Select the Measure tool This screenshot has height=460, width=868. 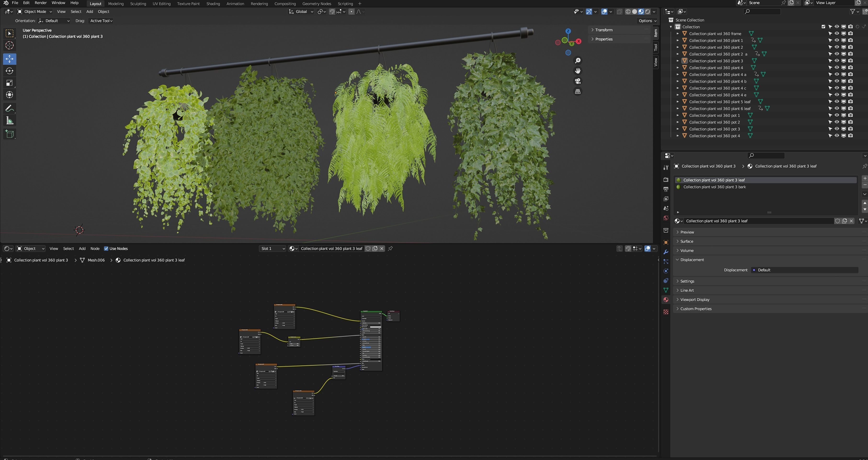9,121
